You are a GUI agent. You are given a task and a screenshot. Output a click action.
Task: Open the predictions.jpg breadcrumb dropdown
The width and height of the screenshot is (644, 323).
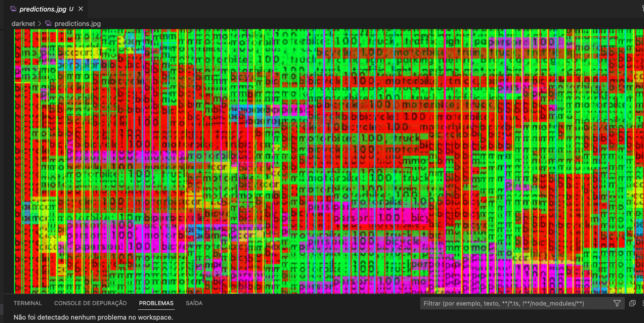78,23
